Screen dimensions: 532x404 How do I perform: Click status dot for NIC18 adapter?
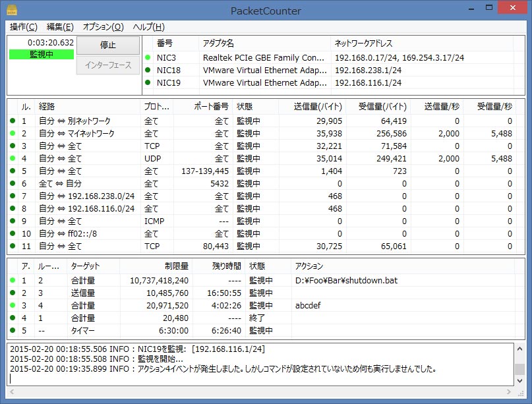pos(148,70)
